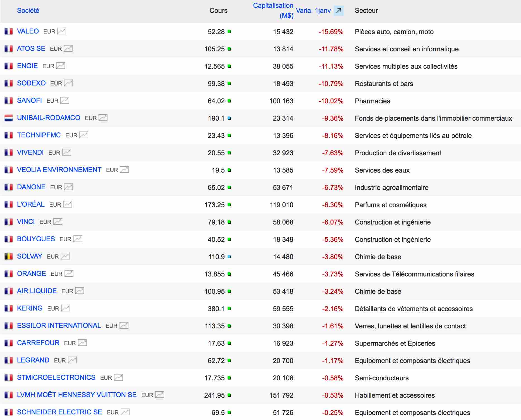Open the chart icon next to BOUYGUES

click(x=78, y=239)
